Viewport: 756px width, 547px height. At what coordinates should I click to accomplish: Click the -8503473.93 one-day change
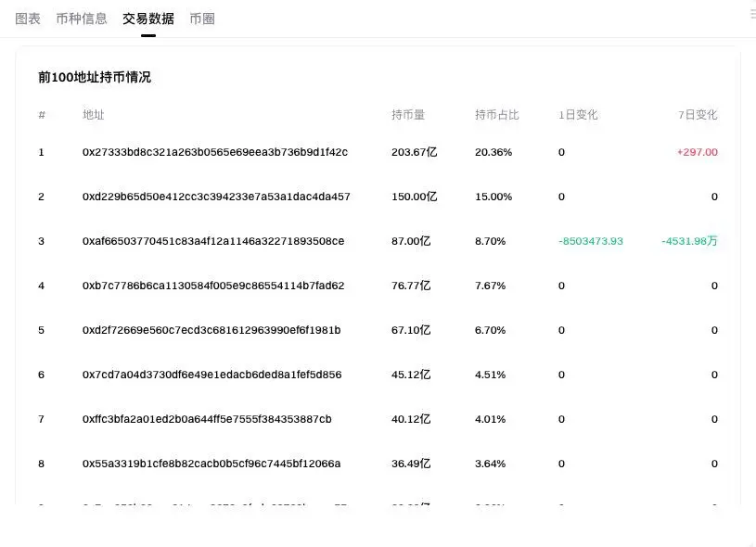coord(591,241)
